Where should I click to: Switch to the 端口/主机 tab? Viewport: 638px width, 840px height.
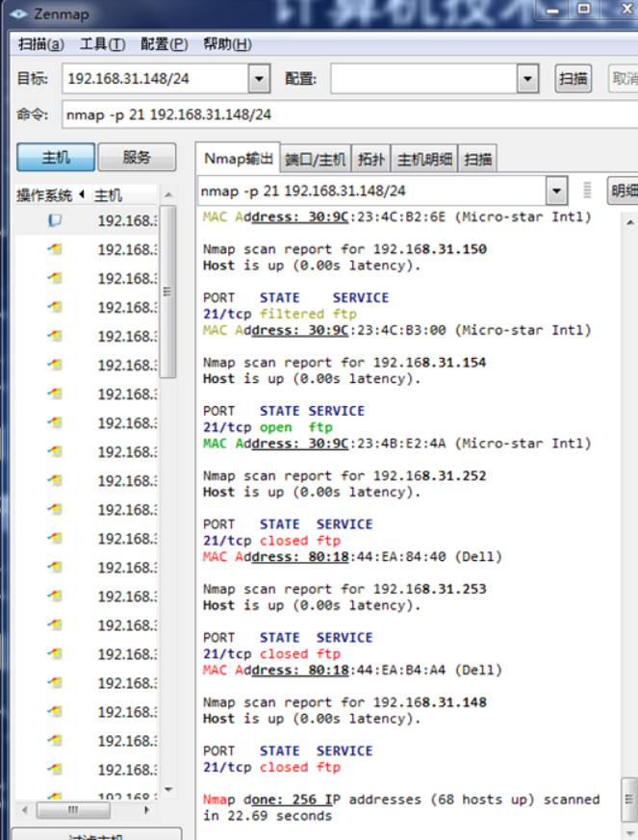[316, 159]
